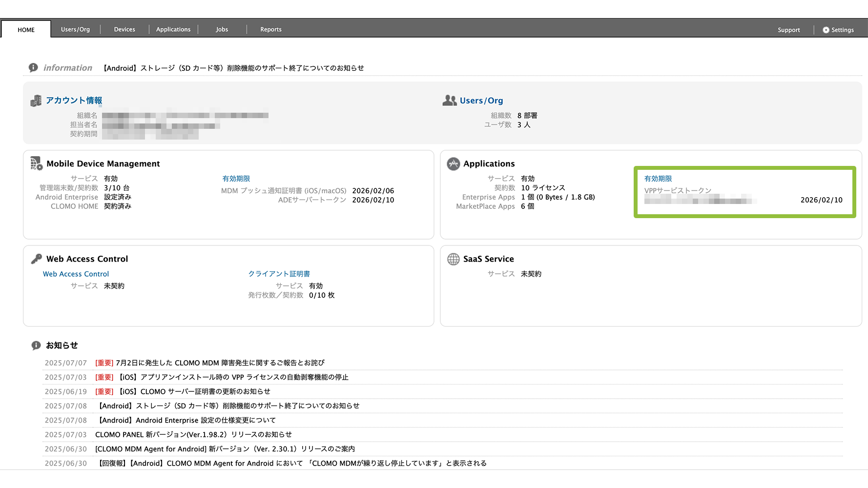The image size is (868, 488).
Task: Go to the Jobs tab
Action: (222, 29)
